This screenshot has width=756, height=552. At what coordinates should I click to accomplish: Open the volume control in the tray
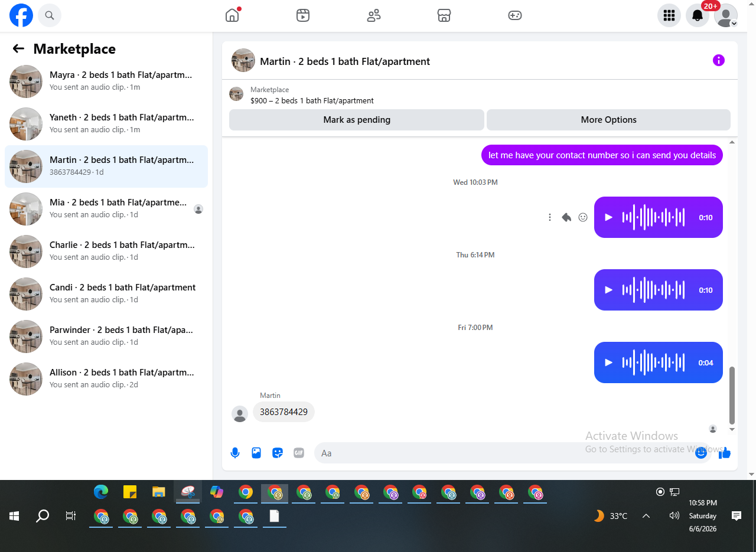674,516
